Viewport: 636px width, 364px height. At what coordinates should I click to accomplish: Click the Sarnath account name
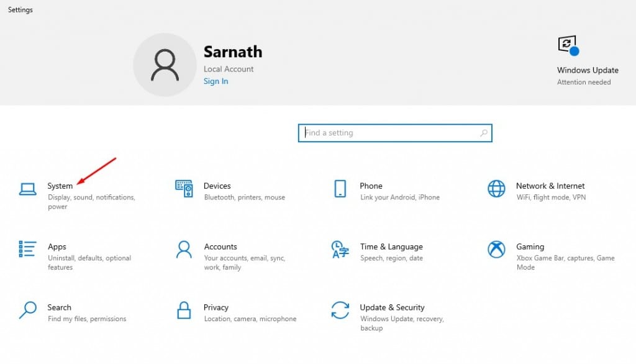pos(233,52)
